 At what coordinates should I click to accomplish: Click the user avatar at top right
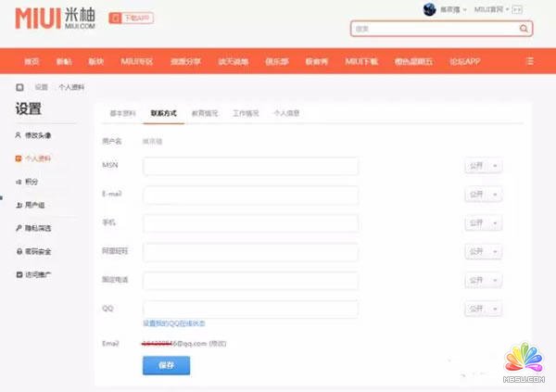[x=429, y=9]
